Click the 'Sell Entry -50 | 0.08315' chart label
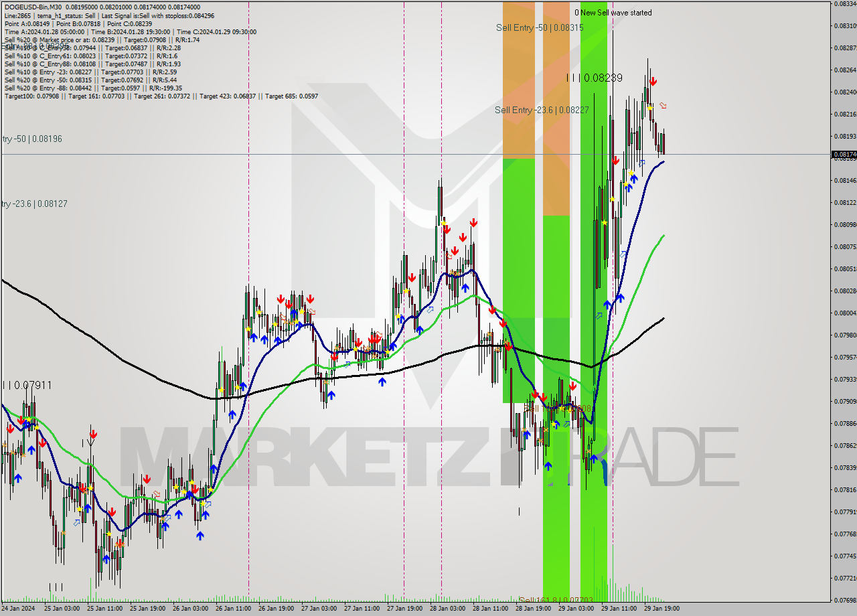 540,27
